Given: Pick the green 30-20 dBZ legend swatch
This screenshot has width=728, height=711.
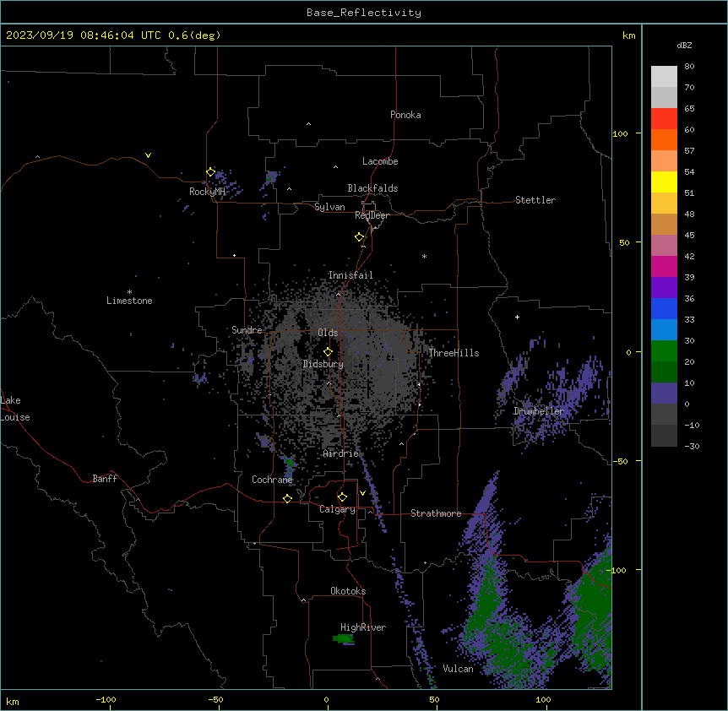Looking at the screenshot, I should click(x=664, y=351).
